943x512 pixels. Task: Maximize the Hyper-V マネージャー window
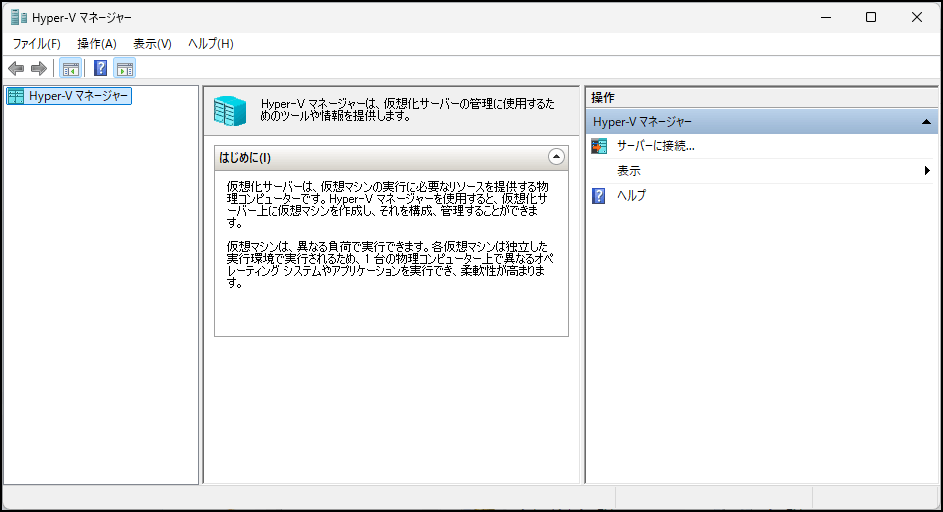pyautogui.click(x=871, y=17)
